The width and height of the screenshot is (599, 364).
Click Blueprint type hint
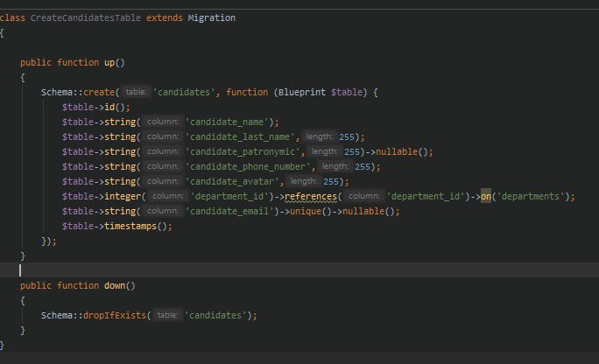(x=302, y=93)
